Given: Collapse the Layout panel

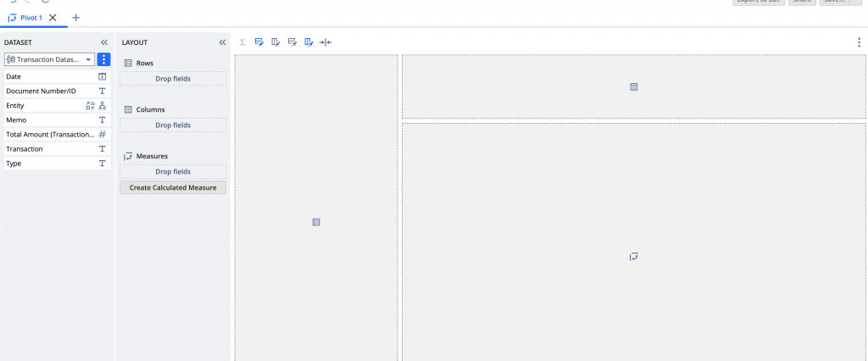Looking at the screenshot, I should (x=222, y=42).
